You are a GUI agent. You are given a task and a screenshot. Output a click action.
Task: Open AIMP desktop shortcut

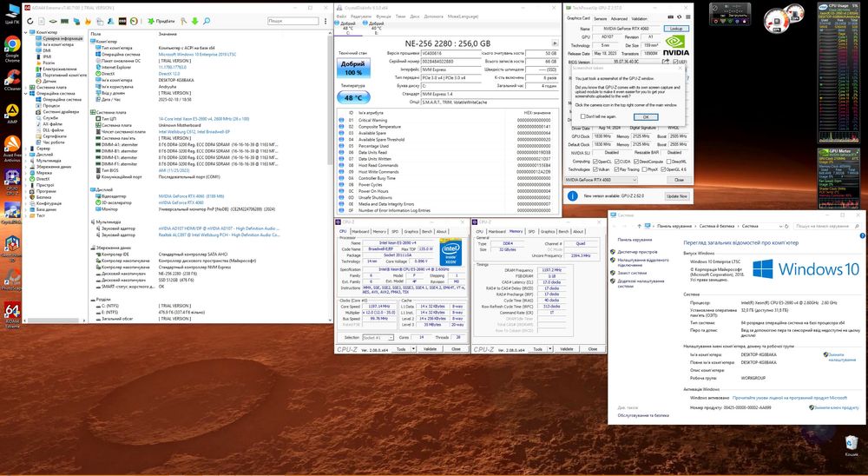[11, 114]
